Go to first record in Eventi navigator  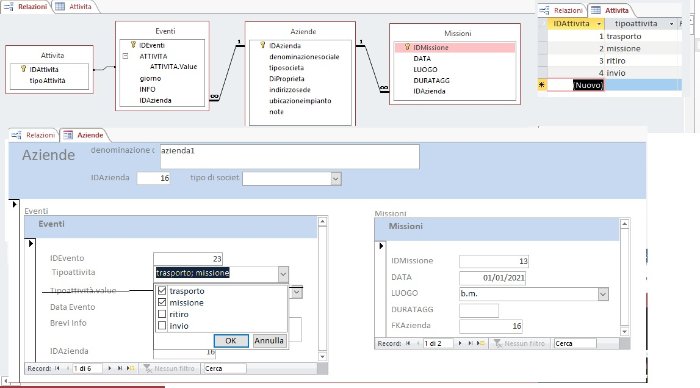pos(58,368)
